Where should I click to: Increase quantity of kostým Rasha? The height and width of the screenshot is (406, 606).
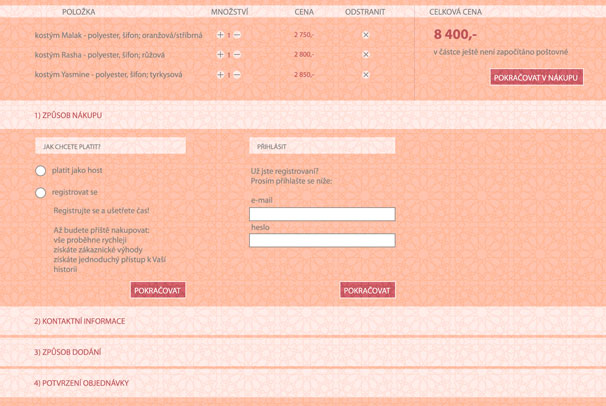(x=220, y=55)
